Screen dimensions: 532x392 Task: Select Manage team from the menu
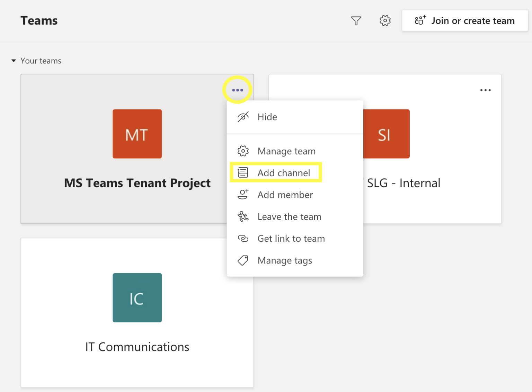click(286, 151)
